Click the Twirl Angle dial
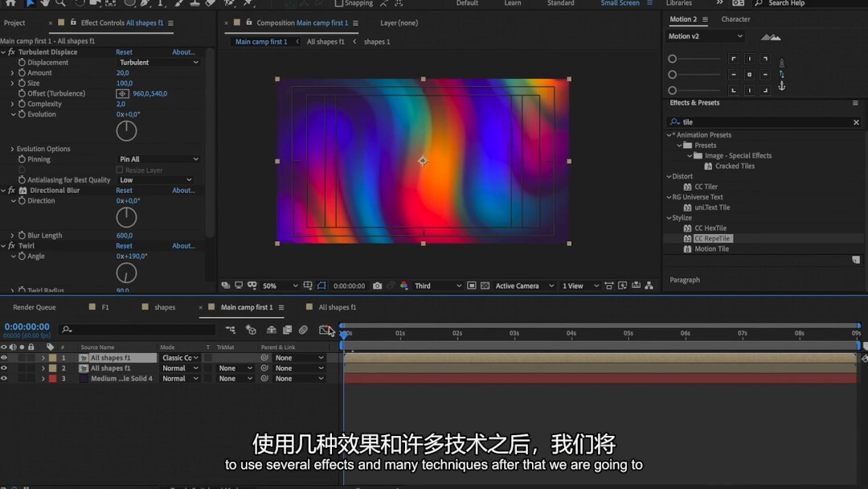This screenshot has width=868, height=489. [x=126, y=273]
